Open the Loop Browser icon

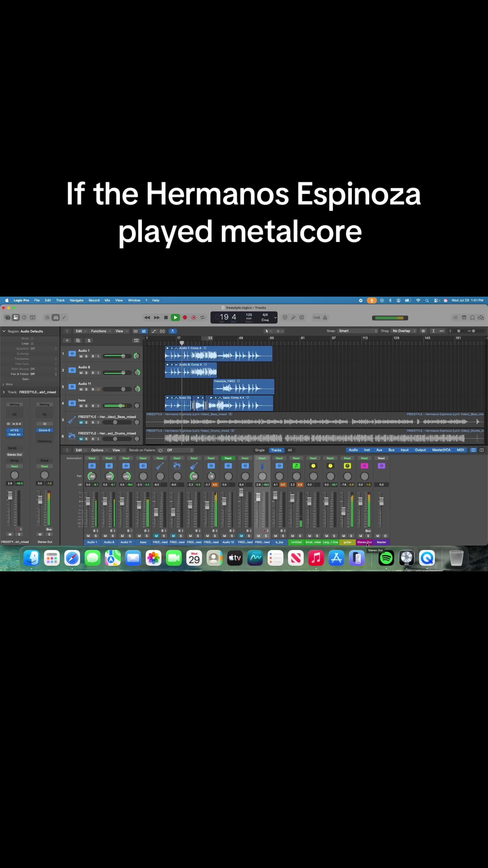pyautogui.click(x=472, y=317)
